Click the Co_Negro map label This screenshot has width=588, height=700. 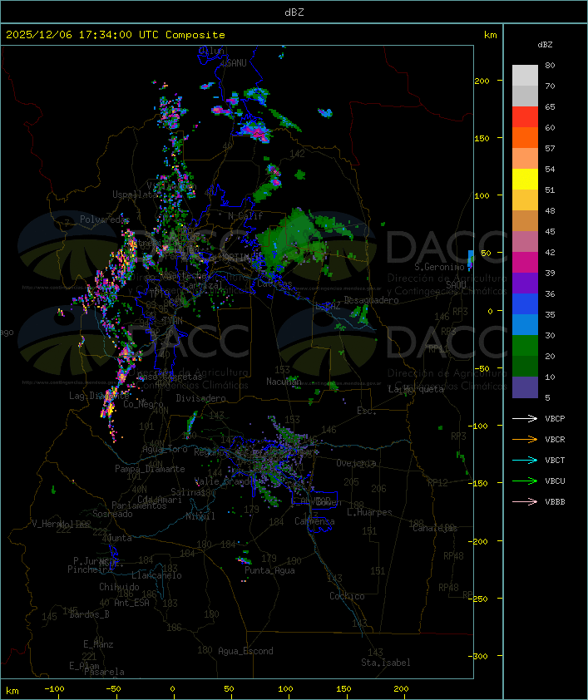pos(143,404)
